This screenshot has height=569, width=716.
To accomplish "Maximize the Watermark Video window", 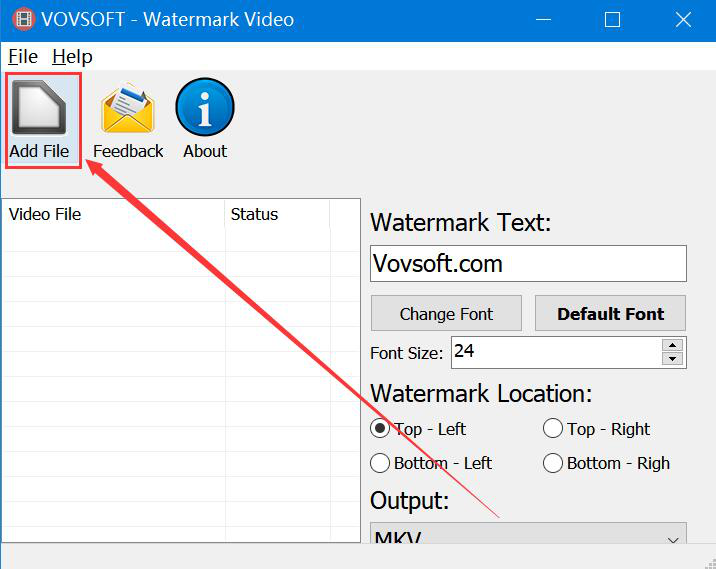I will pos(612,20).
